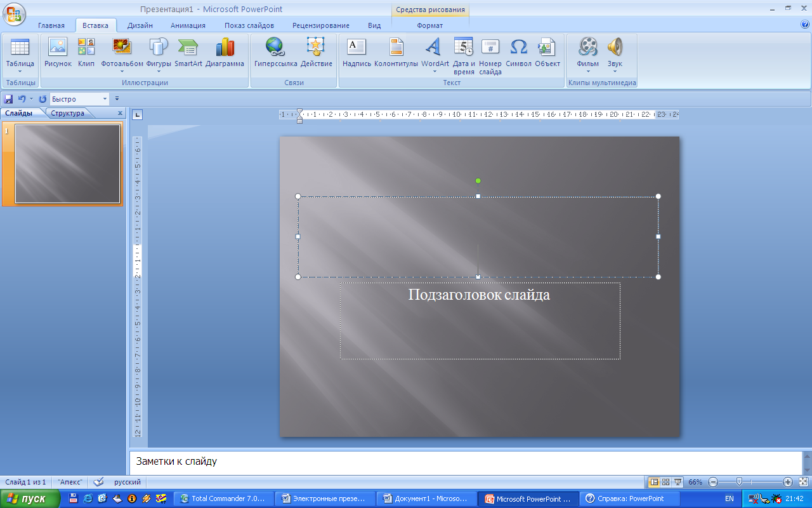
Task: Switch to slide sorter view
Action: tap(665, 482)
